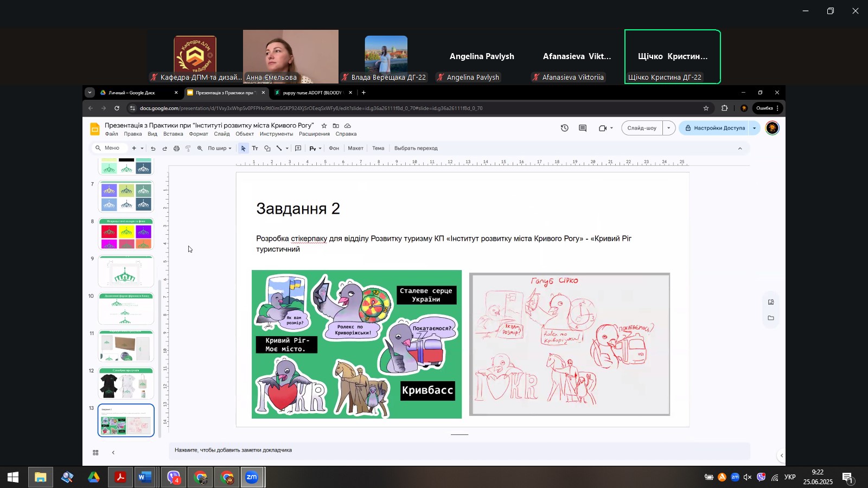This screenshot has width=868, height=488.
Task: Click the undo arrow icon
Action: point(153,149)
